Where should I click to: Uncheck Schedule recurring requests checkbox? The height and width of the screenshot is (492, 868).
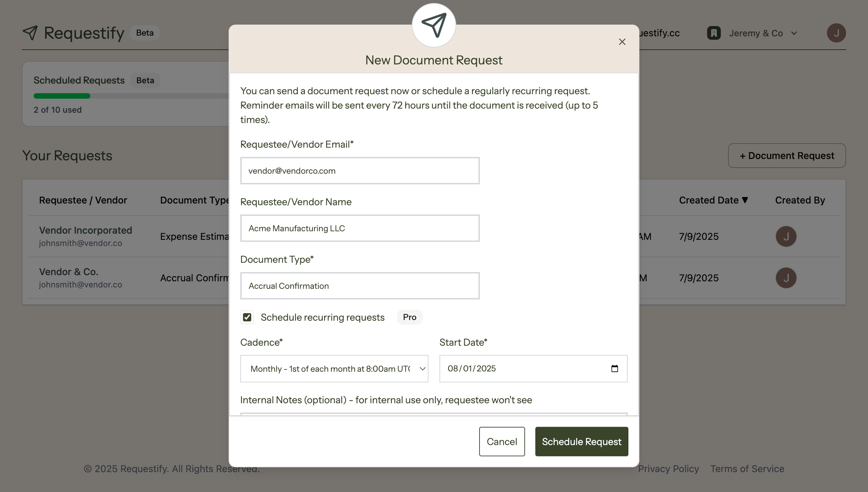click(247, 317)
